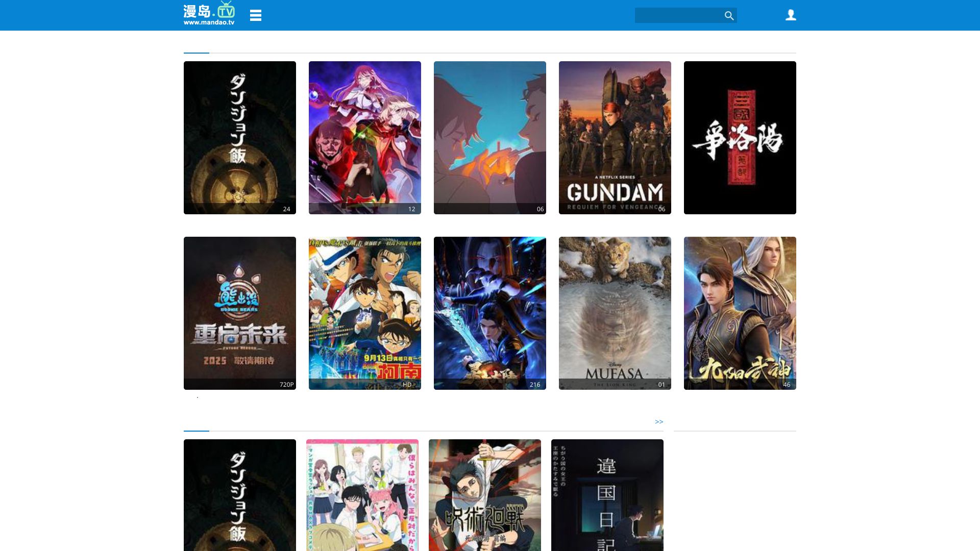This screenshot has height=551, width=980.
Task: Open the Detective Conan movie poster
Action: [365, 313]
